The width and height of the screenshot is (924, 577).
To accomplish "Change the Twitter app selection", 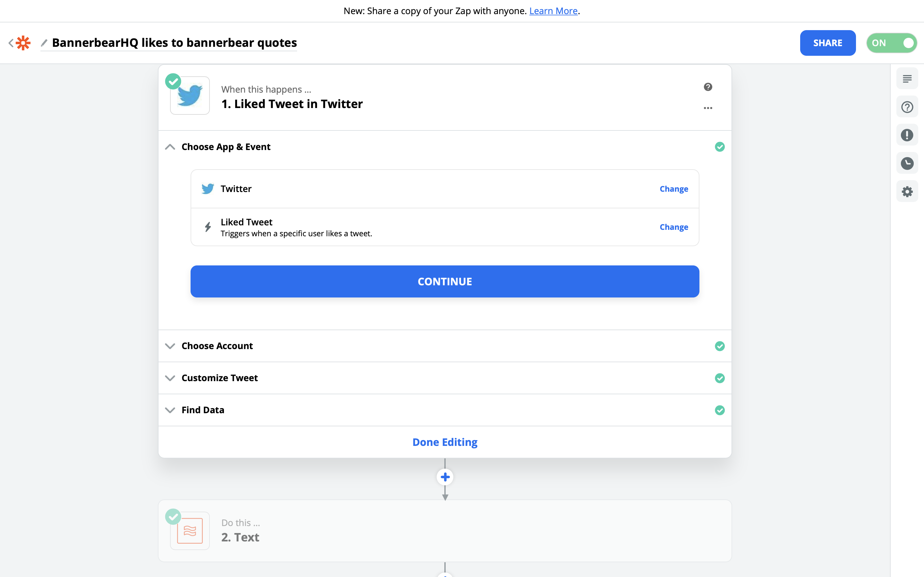I will [x=673, y=189].
